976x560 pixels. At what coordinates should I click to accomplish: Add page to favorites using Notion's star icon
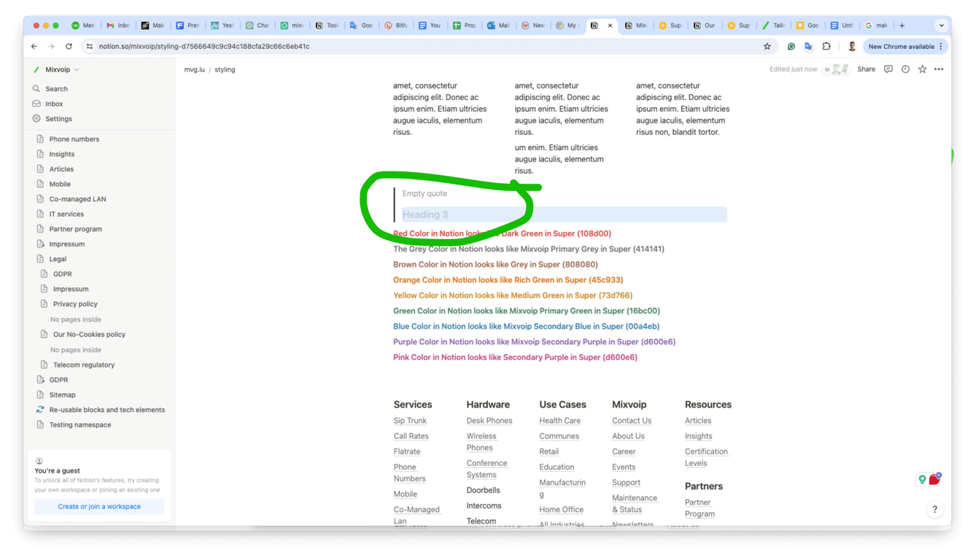pyautogui.click(x=922, y=69)
